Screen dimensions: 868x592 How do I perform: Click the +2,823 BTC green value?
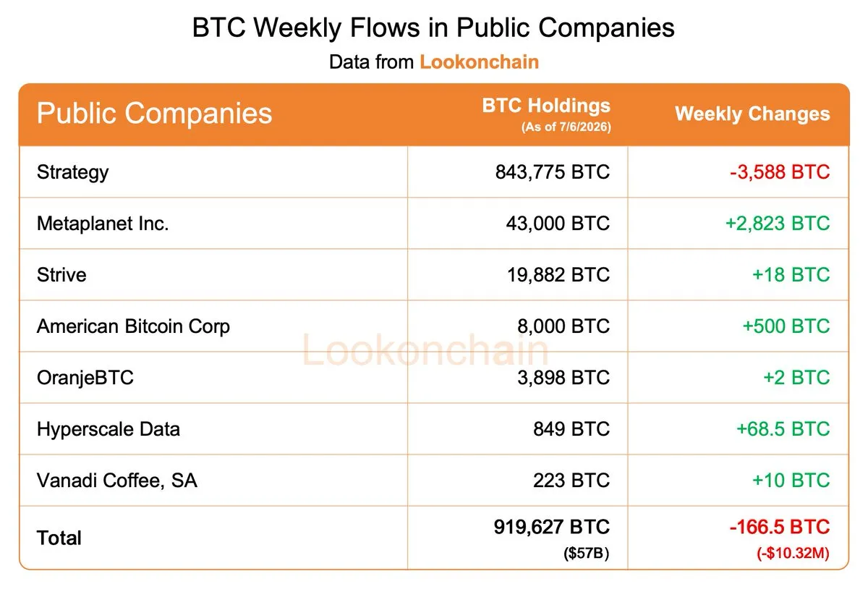(778, 224)
